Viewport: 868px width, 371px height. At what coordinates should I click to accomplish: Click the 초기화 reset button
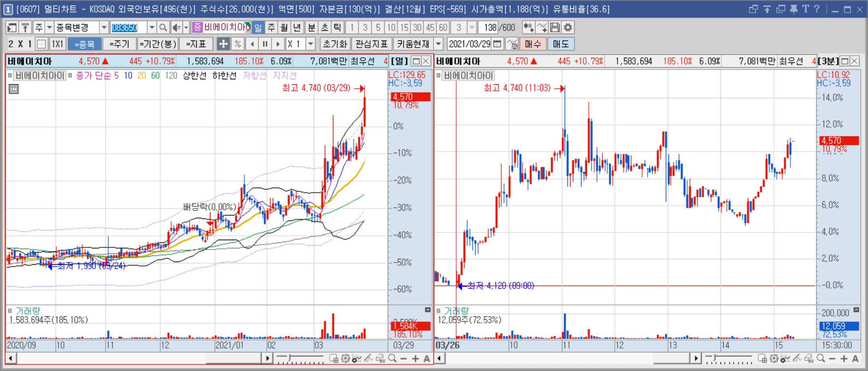click(x=335, y=44)
